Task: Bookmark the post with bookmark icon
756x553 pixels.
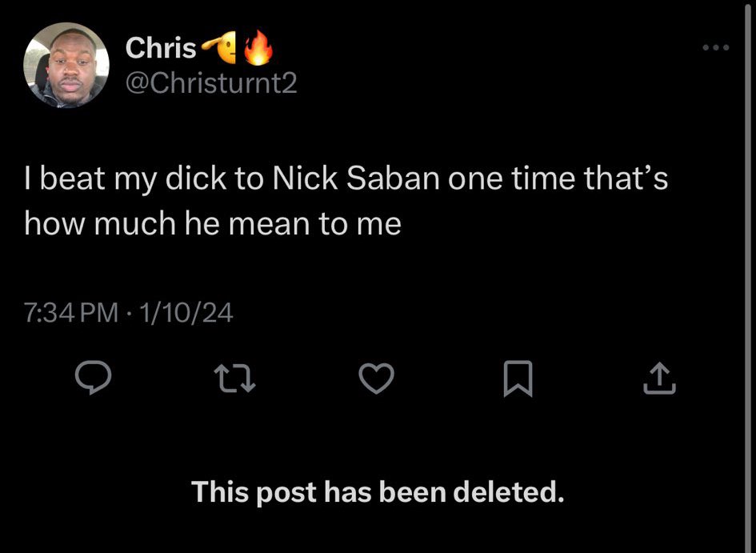Action: pyautogui.click(x=516, y=379)
